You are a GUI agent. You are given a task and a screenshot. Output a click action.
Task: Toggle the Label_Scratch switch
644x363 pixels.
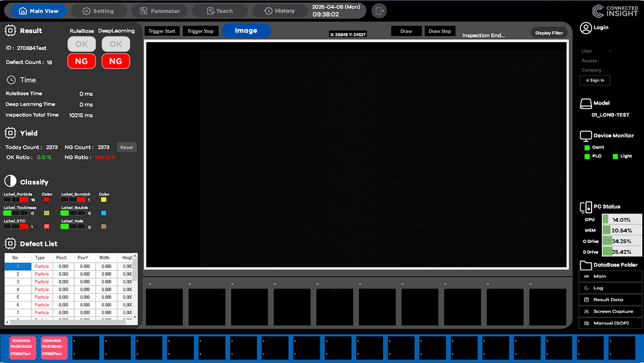coord(73,200)
